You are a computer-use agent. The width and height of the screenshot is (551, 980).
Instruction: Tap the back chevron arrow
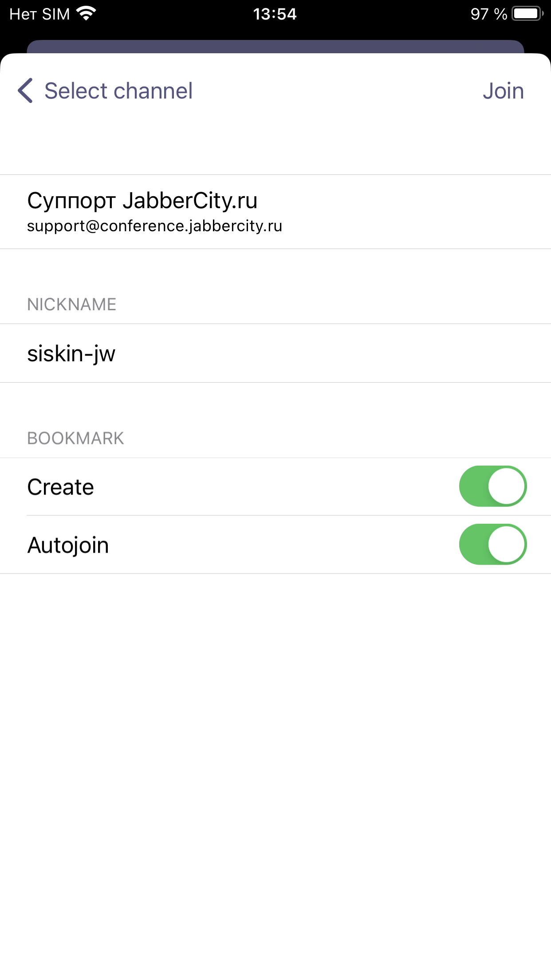click(x=25, y=91)
